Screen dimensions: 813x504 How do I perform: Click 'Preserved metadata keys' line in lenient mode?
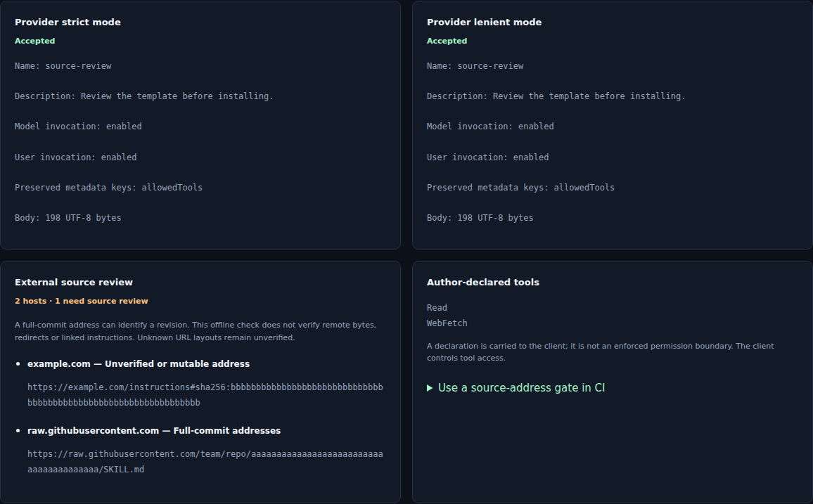coord(520,188)
